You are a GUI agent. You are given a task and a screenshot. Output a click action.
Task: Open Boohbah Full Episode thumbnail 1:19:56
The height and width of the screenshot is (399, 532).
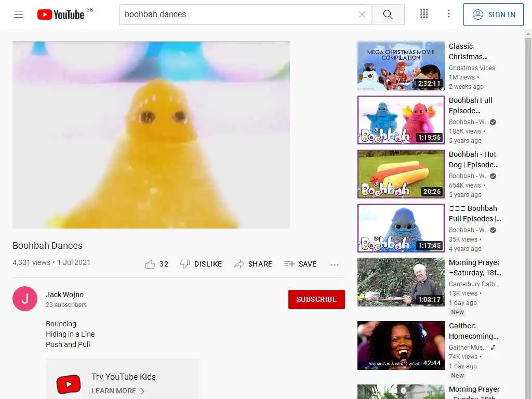click(401, 120)
